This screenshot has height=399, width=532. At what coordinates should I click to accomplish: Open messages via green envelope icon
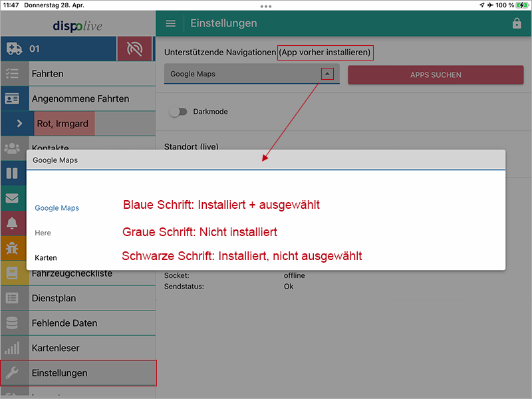tap(12, 198)
